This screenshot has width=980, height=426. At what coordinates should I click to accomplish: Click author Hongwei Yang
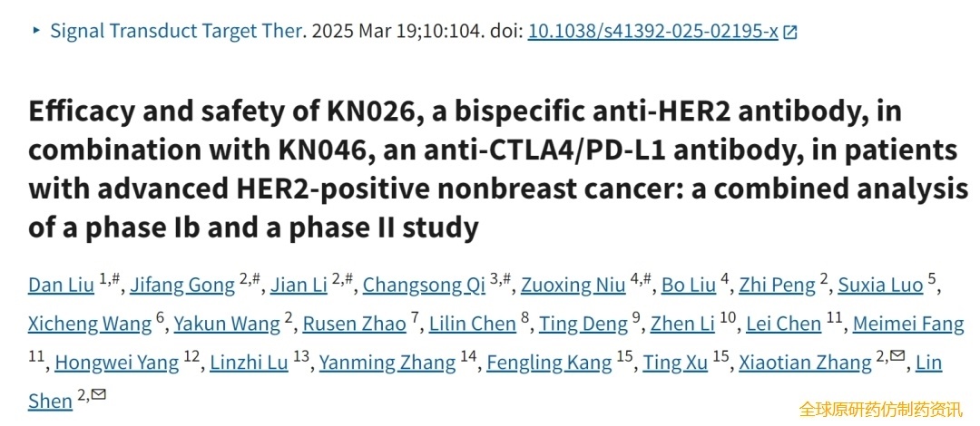(x=117, y=363)
